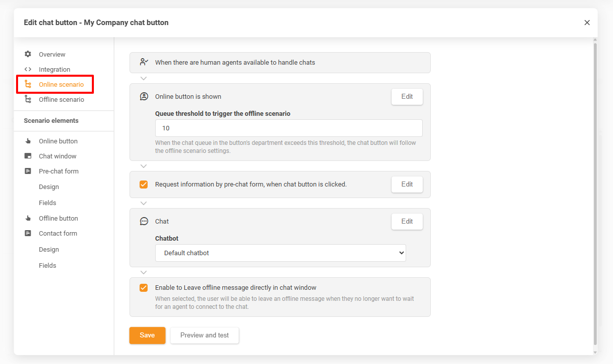Viewport: 613px width, 364px height.
Task: Click Edit button for Online button section
Action: pyautogui.click(x=407, y=97)
